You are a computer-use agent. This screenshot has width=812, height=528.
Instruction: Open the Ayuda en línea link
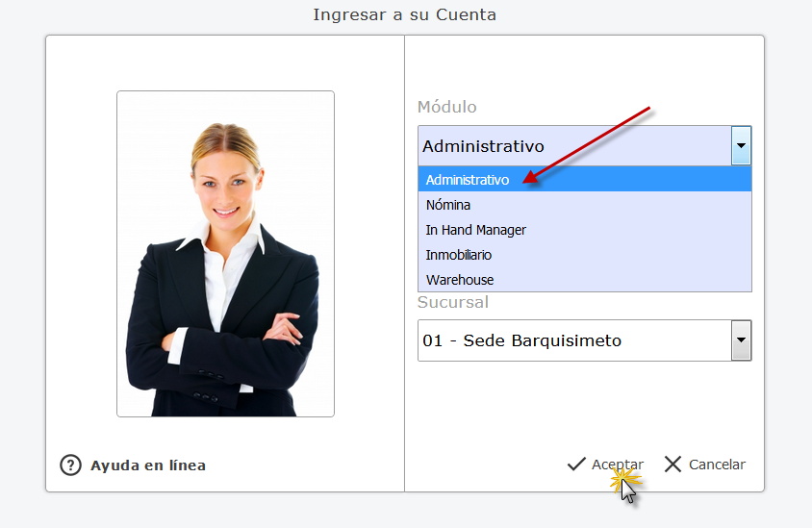coord(148,465)
